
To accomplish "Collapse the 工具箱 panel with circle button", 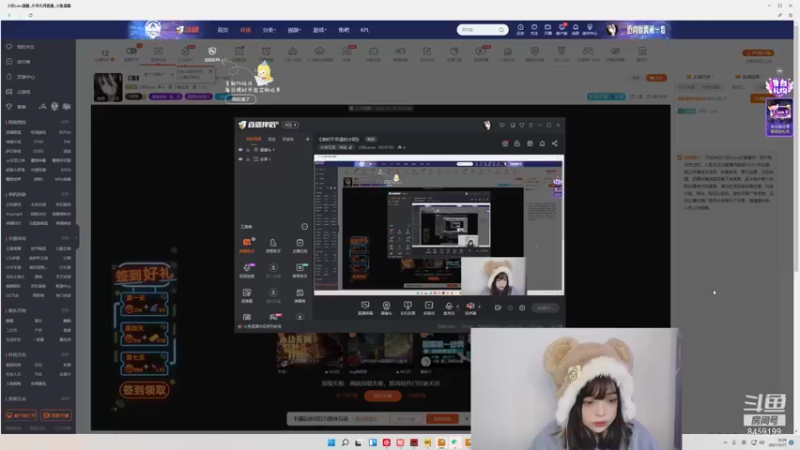I will [305, 227].
